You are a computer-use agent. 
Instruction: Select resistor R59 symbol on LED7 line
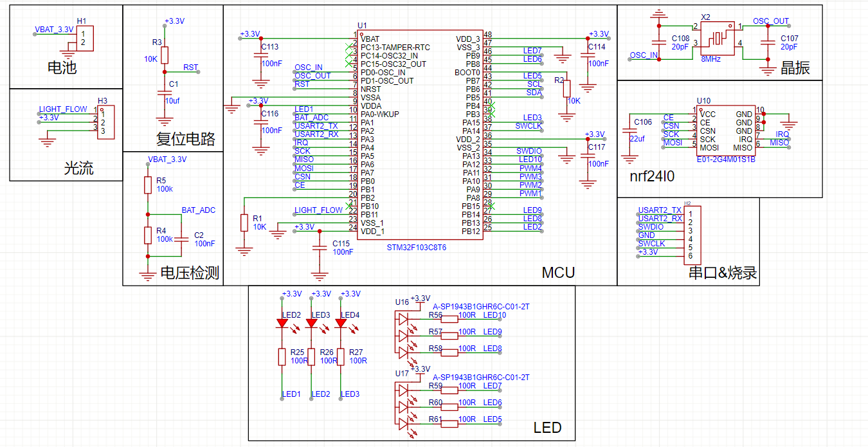tap(449, 390)
